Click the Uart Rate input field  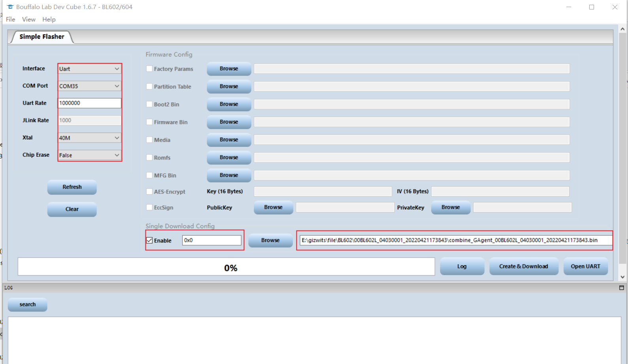click(89, 103)
